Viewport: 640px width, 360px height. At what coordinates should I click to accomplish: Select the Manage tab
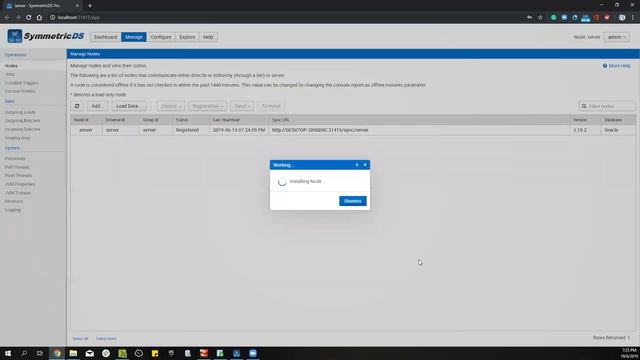[x=134, y=37]
